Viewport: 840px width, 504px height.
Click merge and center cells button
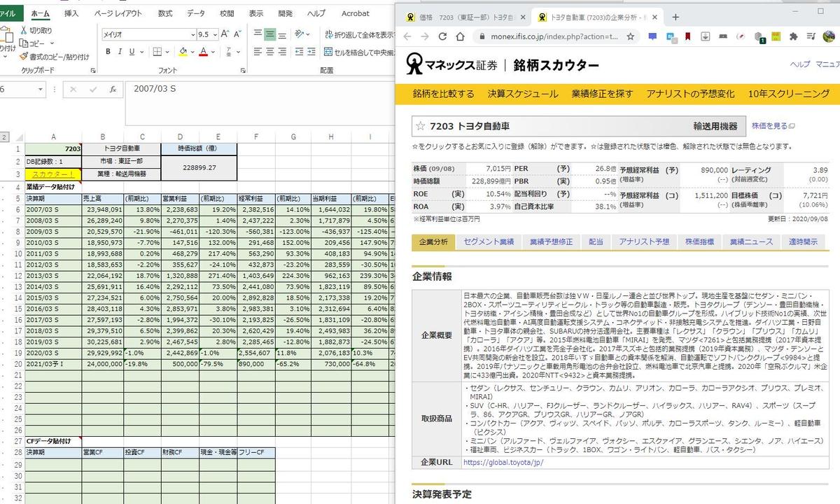click(359, 52)
